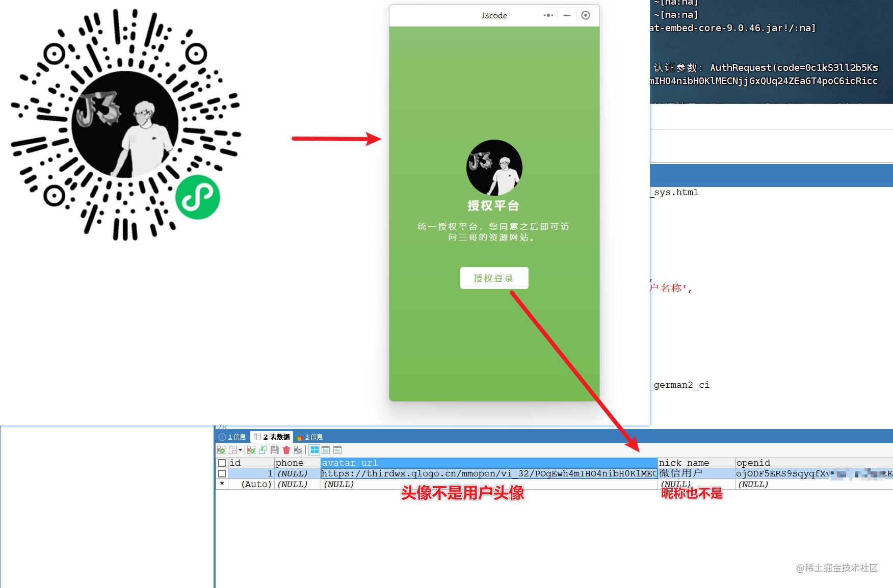Image resolution: width=893 pixels, height=588 pixels.
Task: Click the green mini program logo on QR code
Action: (198, 197)
